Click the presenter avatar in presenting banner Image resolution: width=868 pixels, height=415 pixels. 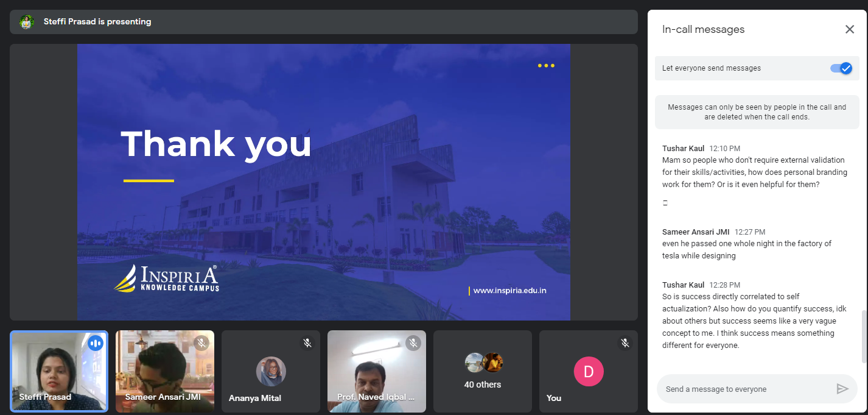tap(26, 22)
